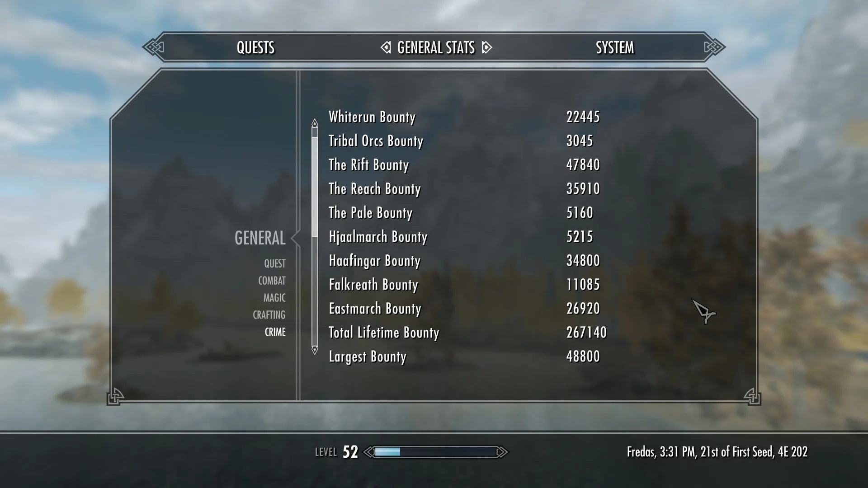Expand the MAGIC stats subcategory
The height and width of the screenshot is (488, 868).
point(274,297)
